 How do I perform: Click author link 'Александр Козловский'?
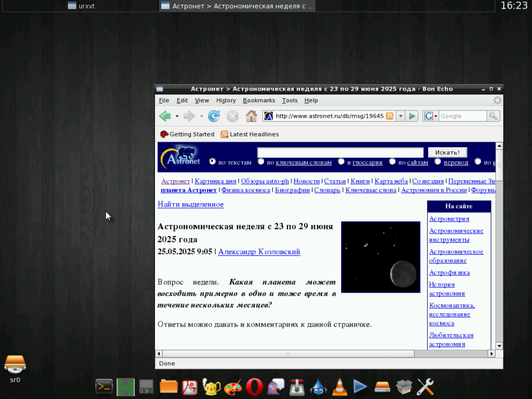[259, 251]
